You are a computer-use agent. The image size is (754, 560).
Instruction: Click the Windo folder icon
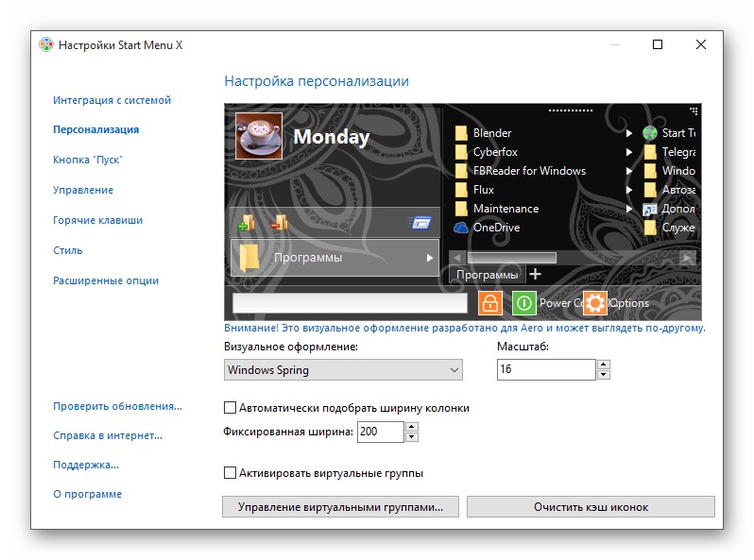coord(650,171)
